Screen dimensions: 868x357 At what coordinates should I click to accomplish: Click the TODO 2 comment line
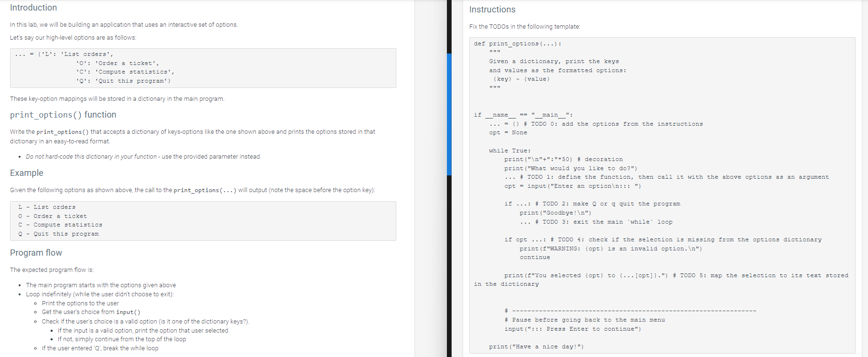(x=592, y=204)
